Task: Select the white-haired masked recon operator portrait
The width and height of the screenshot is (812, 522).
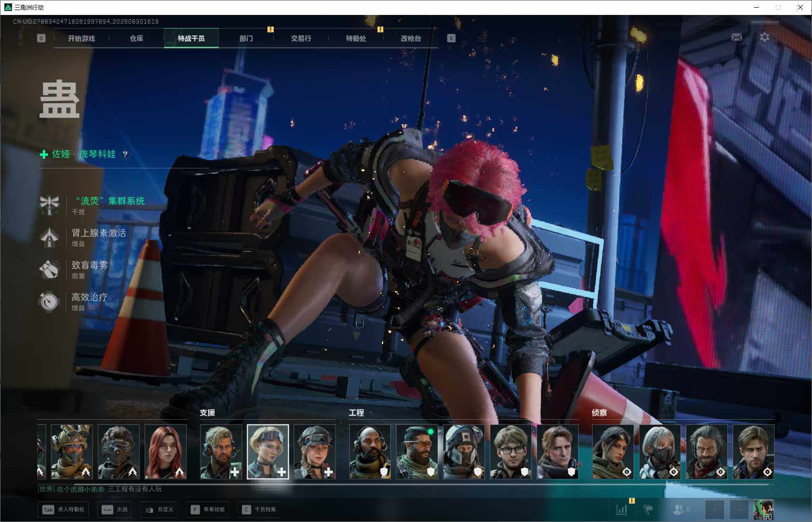Action: pyautogui.click(x=660, y=452)
